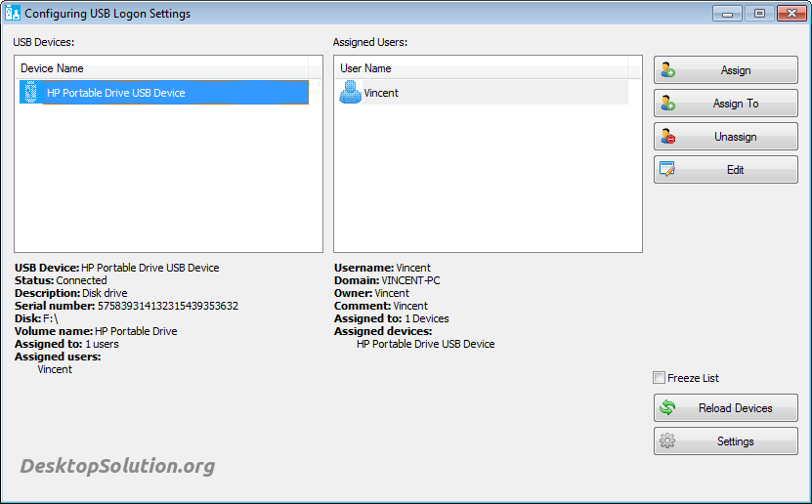Viewport: 812px width, 504px height.
Task: Click Vincent under Assigned users details
Action: tap(55, 369)
